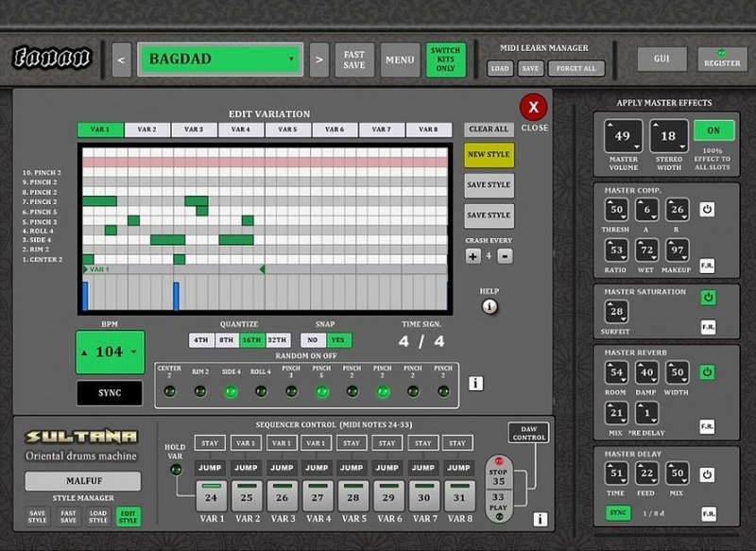Turn off the master effects ON switch
Viewport: 756px width, 551px height.
(713, 130)
